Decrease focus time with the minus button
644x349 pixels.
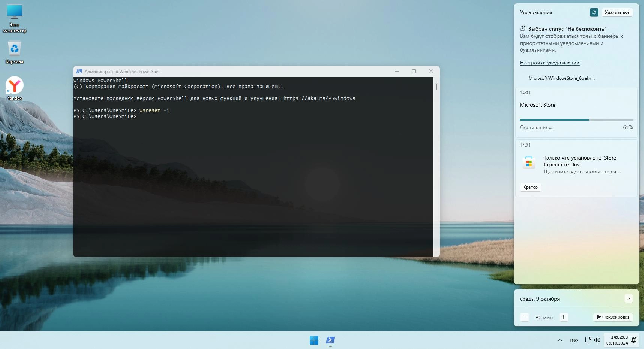pyautogui.click(x=524, y=317)
